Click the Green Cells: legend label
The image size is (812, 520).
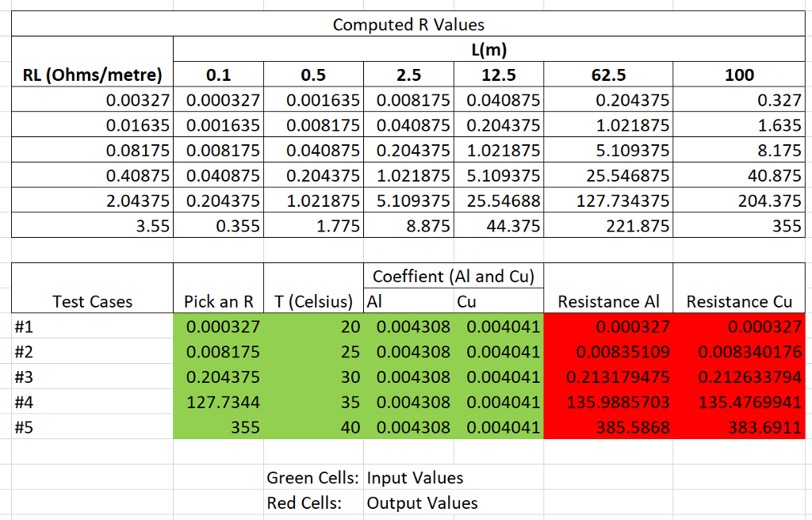314,477
